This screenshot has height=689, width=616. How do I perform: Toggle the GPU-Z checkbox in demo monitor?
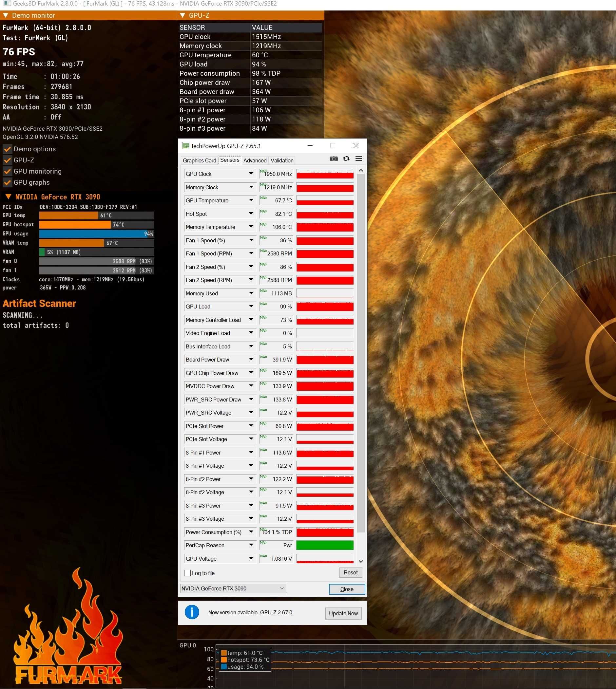point(7,160)
